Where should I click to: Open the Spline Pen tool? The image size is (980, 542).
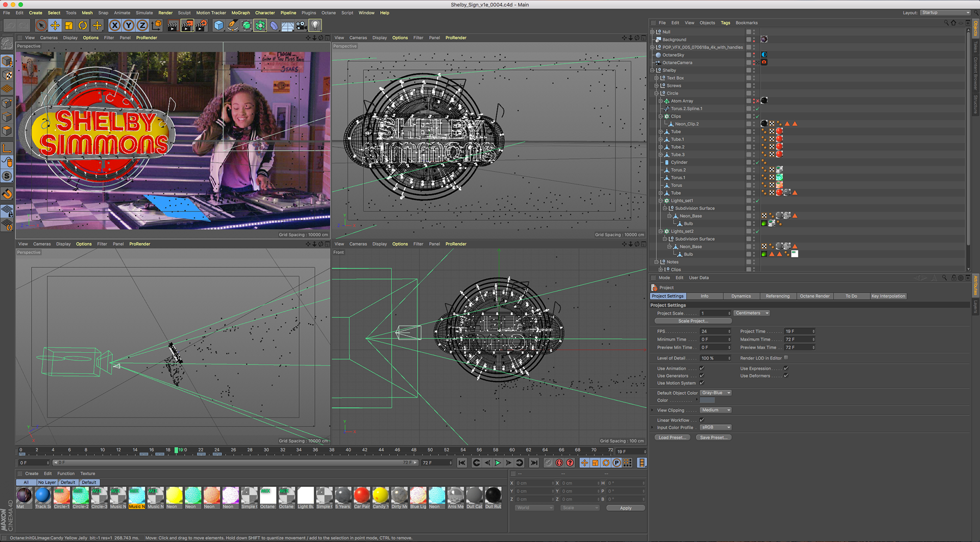click(x=233, y=25)
